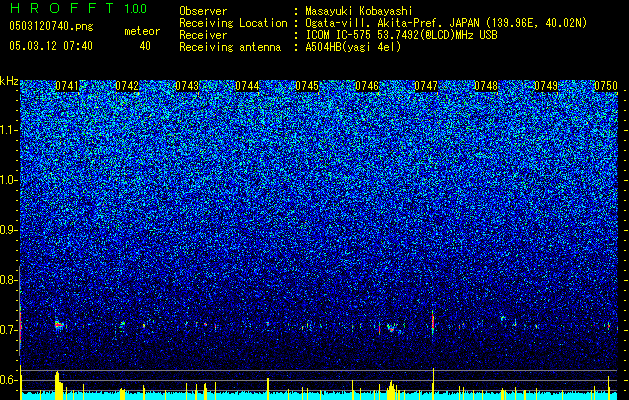Select the meteor count value 40

pos(145,46)
